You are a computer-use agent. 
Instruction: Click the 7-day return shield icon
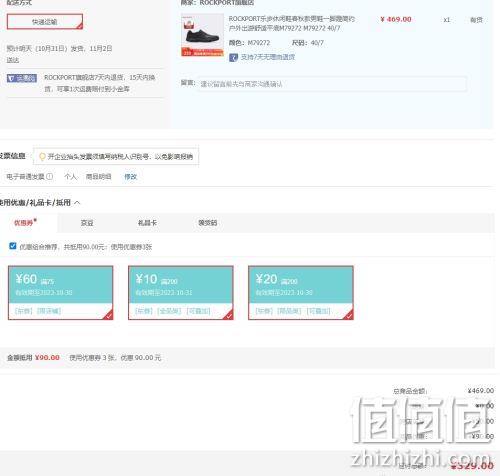click(233, 57)
